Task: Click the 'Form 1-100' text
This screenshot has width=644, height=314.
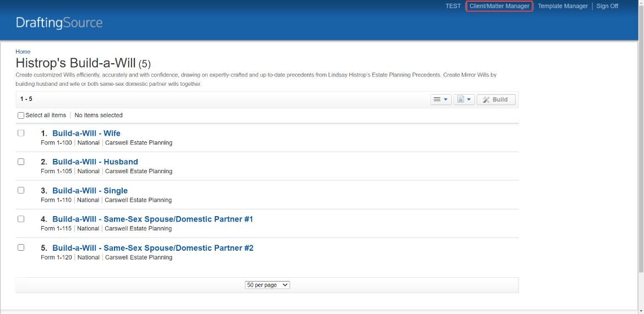Action: pos(56,143)
